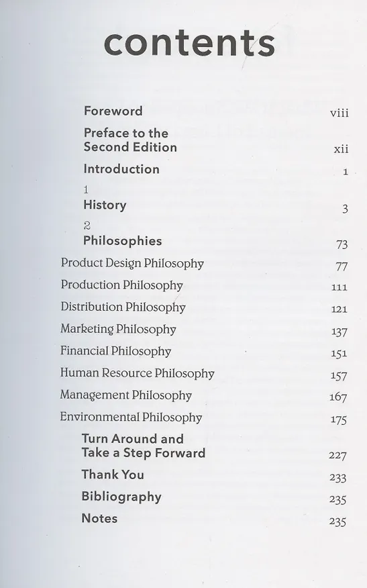Image resolution: width=367 pixels, height=588 pixels.
Task: Click the contents page title
Action: point(189,43)
